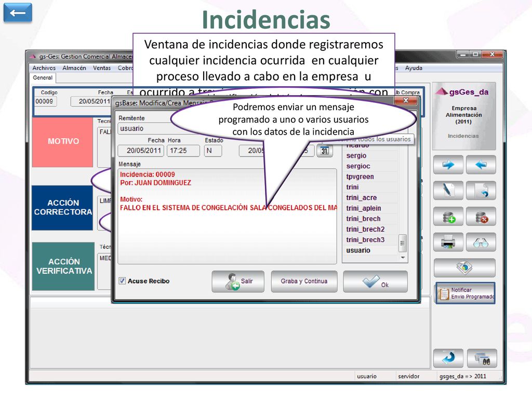This screenshot has width=532, height=399.
Task: Click usuario in the status bar
Action: click(x=367, y=376)
